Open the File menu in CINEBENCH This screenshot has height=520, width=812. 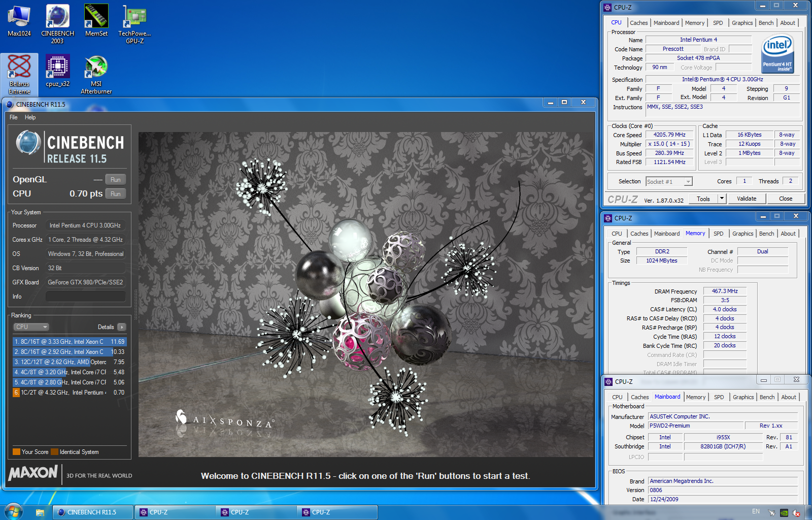14,117
